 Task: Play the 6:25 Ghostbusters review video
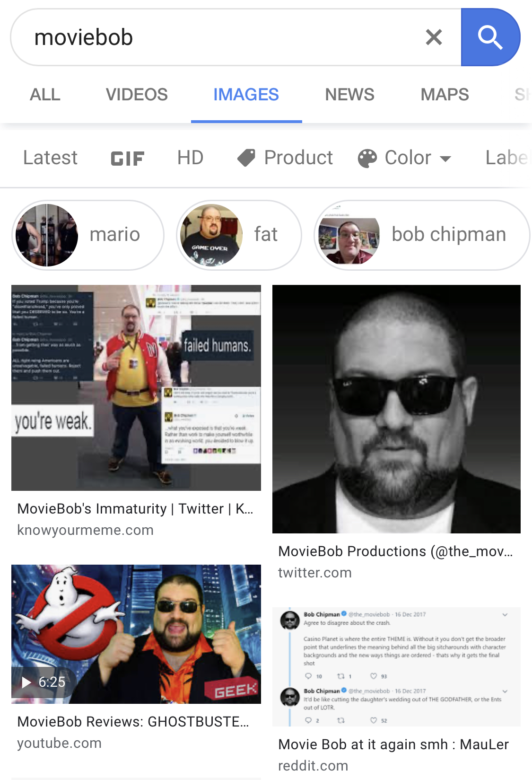click(136, 634)
